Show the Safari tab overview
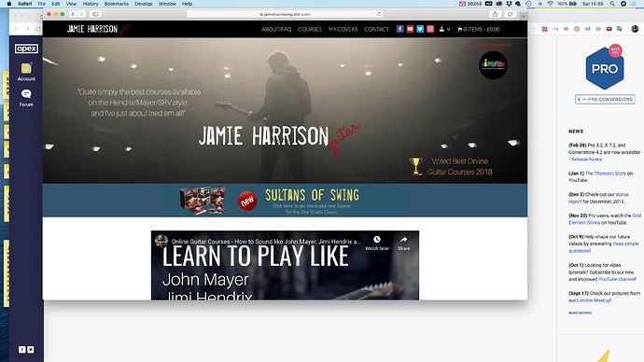Viewport: 644px width, 362px height. point(511,14)
